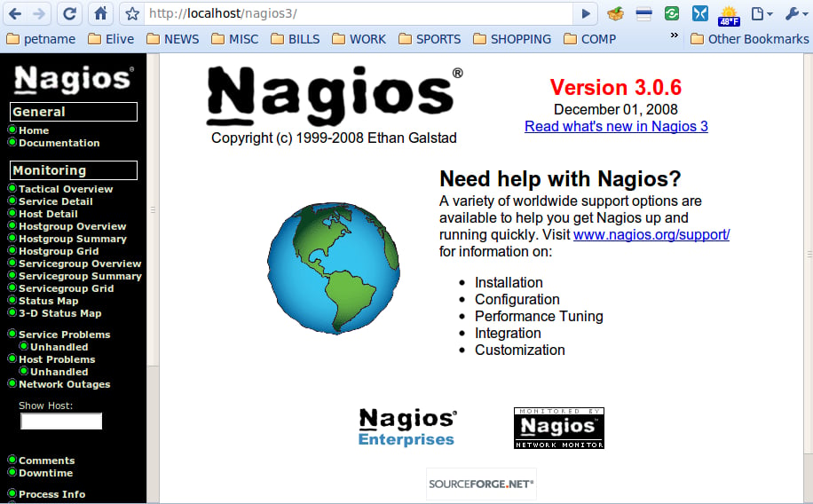Screen dimensions: 813x504
Task: Go to Home in the sidebar
Action: [x=34, y=130]
